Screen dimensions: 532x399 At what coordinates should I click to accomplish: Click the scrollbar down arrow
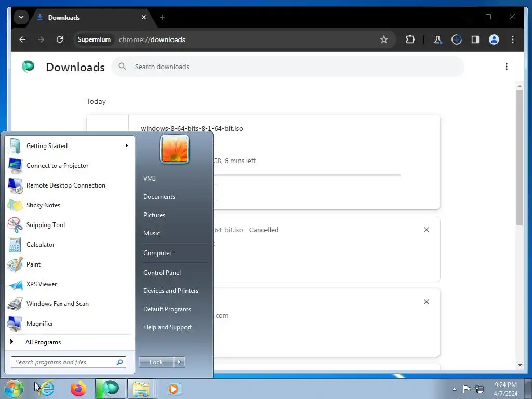point(520,365)
